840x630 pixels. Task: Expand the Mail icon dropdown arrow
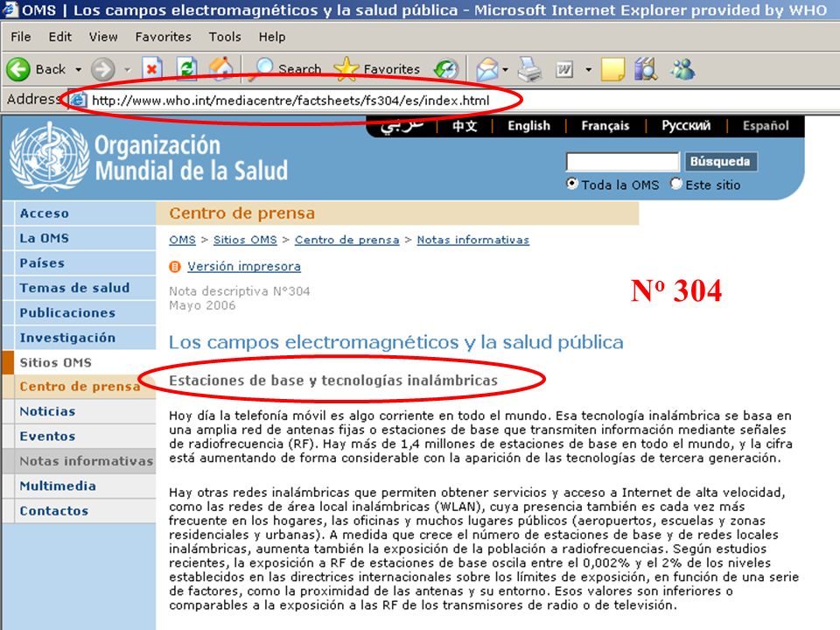(505, 69)
